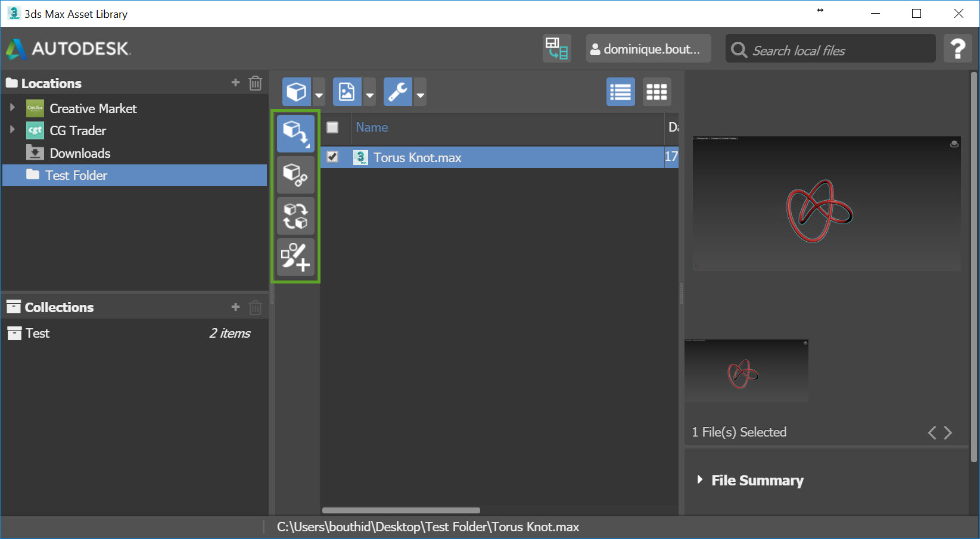This screenshot has height=539, width=980.
Task: Delete the selected location with trash icon
Action: (255, 83)
